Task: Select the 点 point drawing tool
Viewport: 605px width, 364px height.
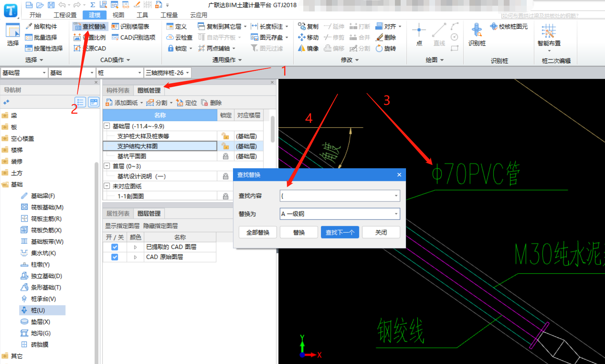Action: click(419, 34)
